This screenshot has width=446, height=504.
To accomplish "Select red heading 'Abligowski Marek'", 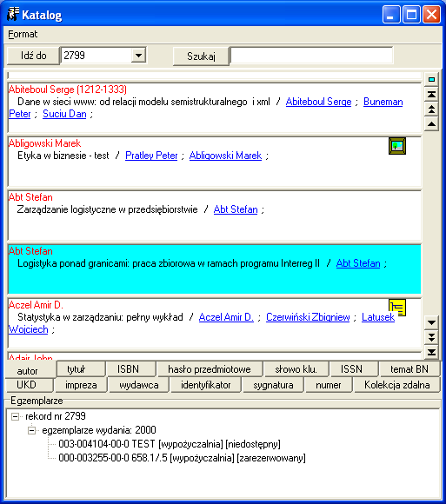I will pos(44,143).
